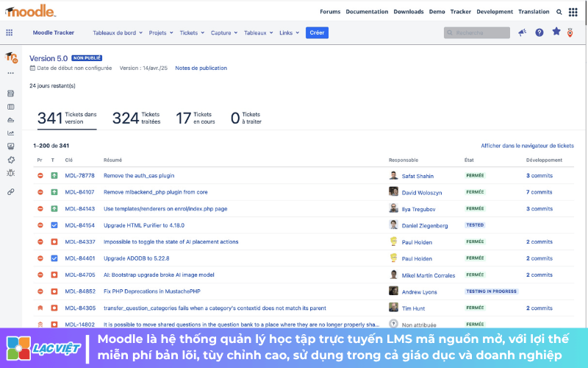
Task: Open the Translation menu item
Action: pyautogui.click(x=534, y=12)
